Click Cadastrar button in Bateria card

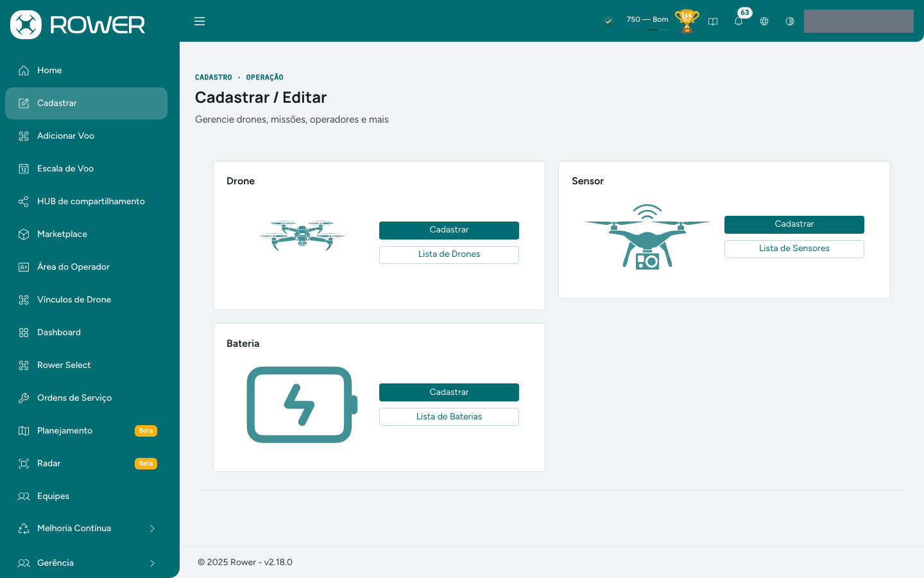449,392
